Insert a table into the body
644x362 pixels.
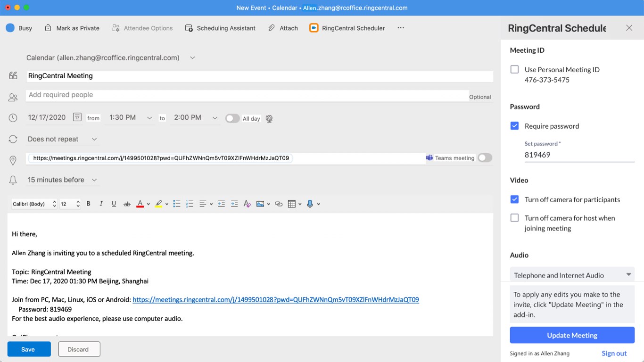tap(292, 204)
